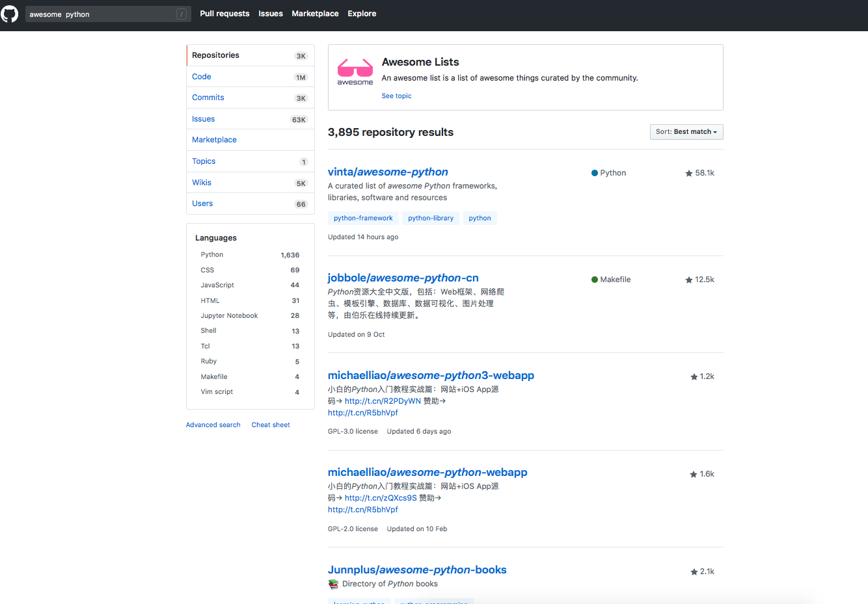This screenshot has height=604, width=868.
Task: Filter results by JavaScript language
Action: [250, 285]
